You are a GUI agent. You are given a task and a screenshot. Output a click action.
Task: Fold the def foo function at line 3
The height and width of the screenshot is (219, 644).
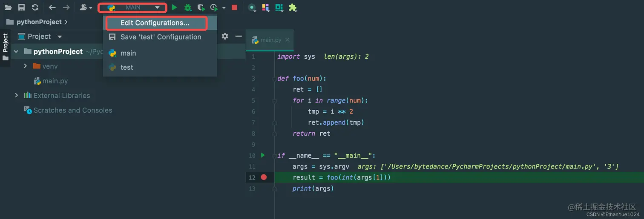click(275, 79)
